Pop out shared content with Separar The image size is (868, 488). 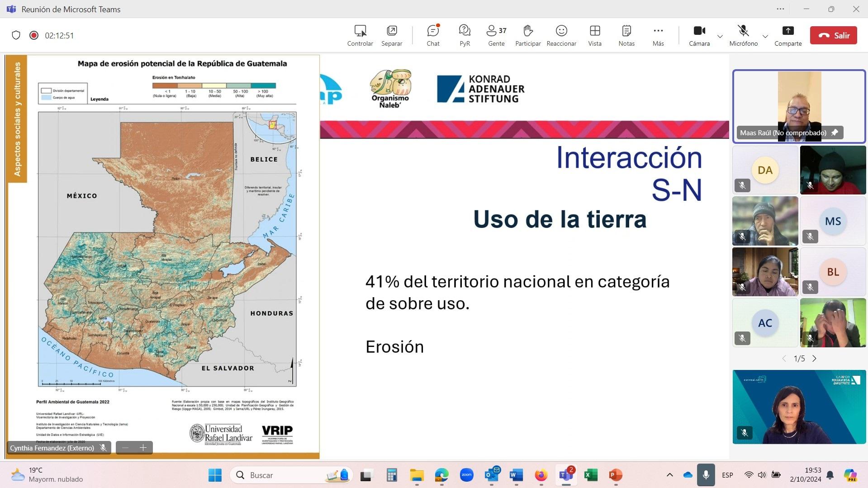click(392, 35)
